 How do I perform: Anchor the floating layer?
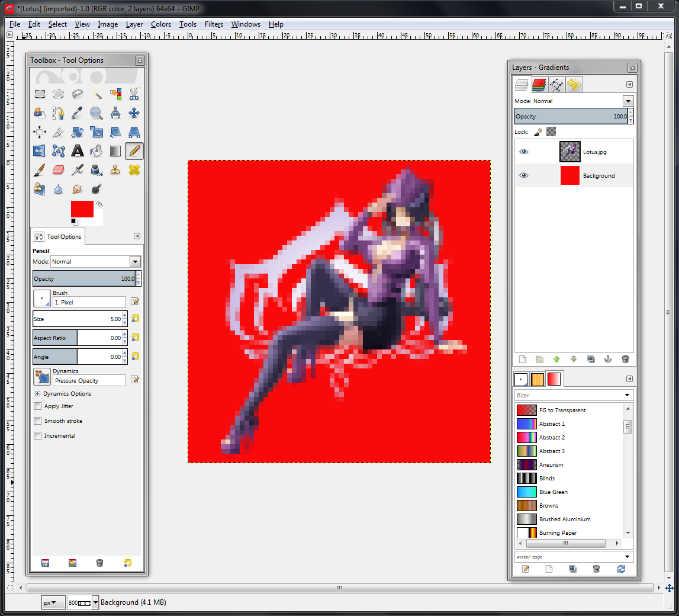coord(608,359)
